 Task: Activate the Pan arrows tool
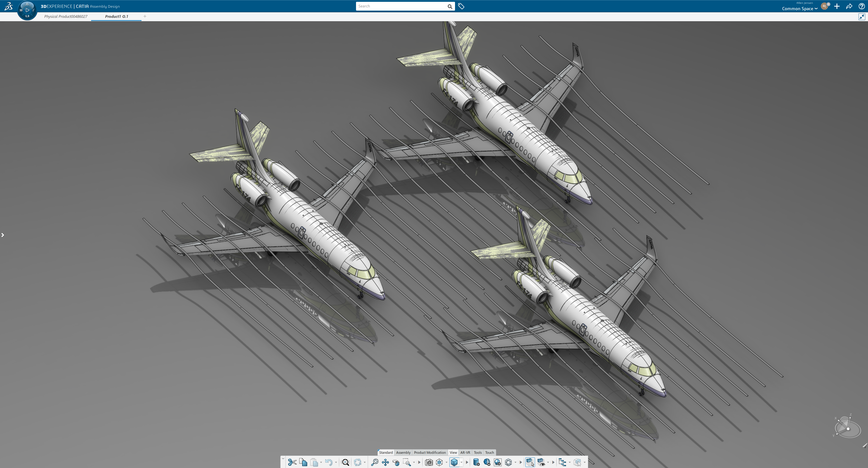coord(385,462)
